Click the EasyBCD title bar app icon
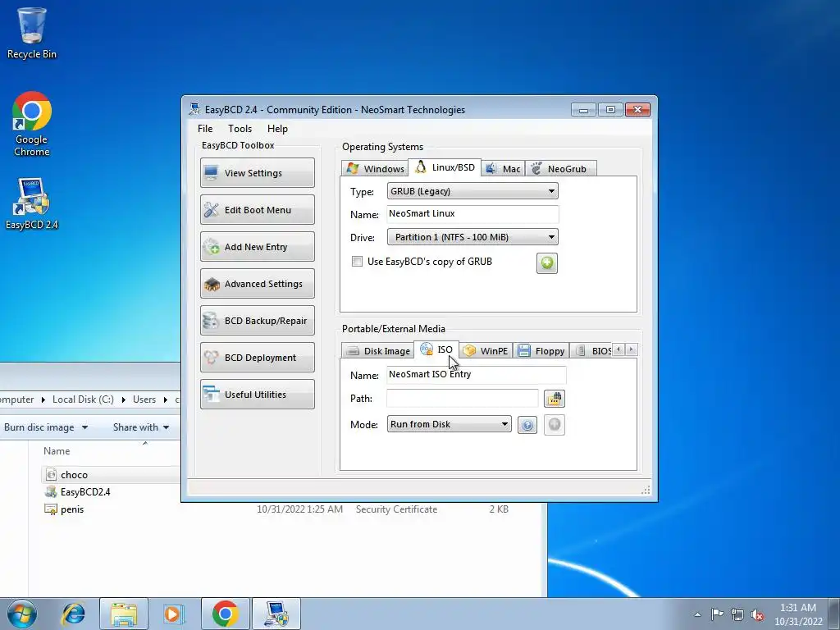 click(x=194, y=109)
